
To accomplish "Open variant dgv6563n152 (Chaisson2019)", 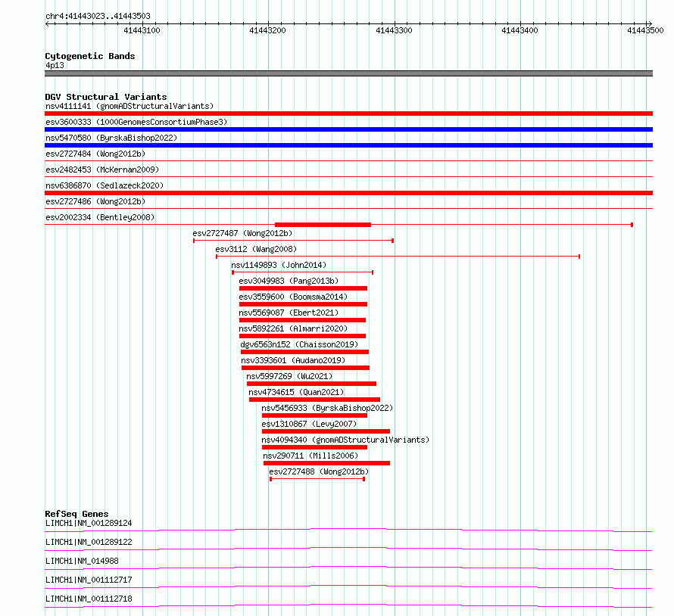I will (299, 344).
